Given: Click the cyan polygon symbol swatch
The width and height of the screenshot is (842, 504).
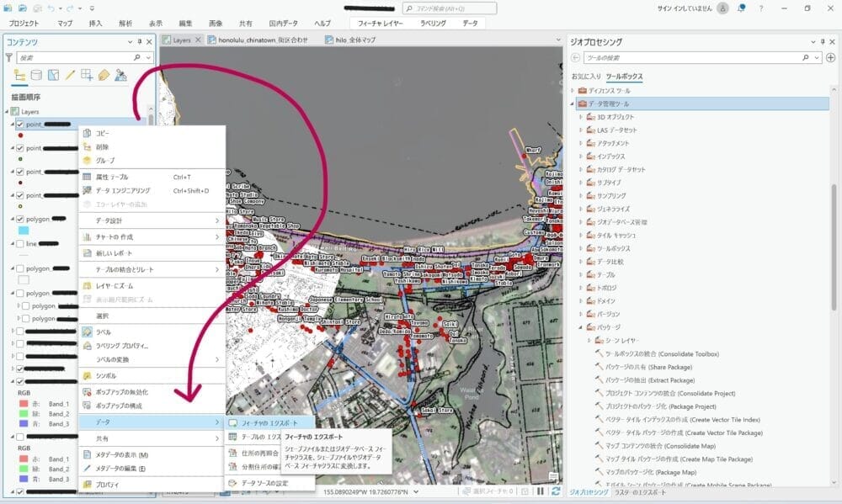Looking at the screenshot, I should (x=24, y=231).
